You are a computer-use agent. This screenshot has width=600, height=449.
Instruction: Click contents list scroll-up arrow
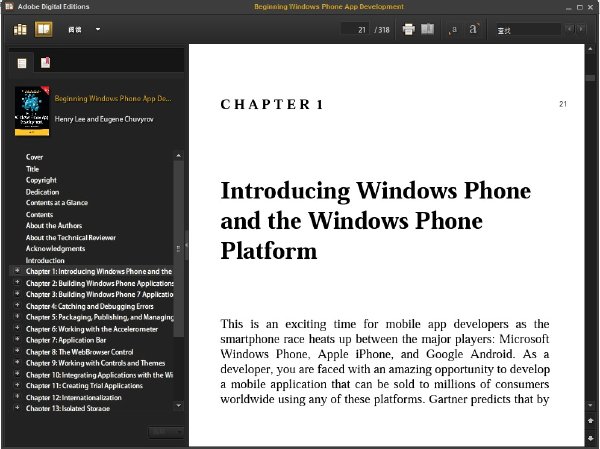(x=178, y=156)
